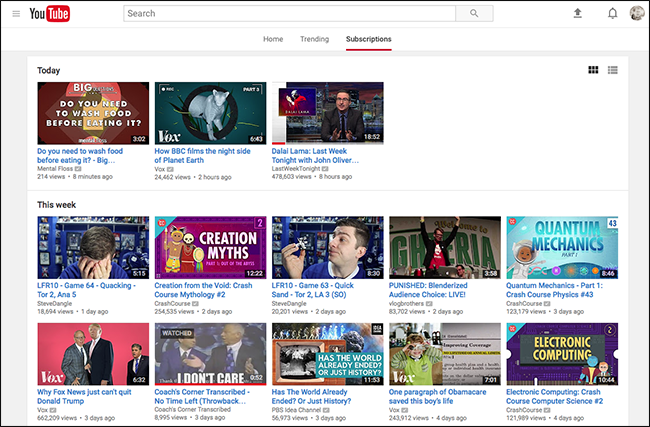Open 'Why Fox News just can't quit' link
This screenshot has width=650, height=427.
point(84,396)
